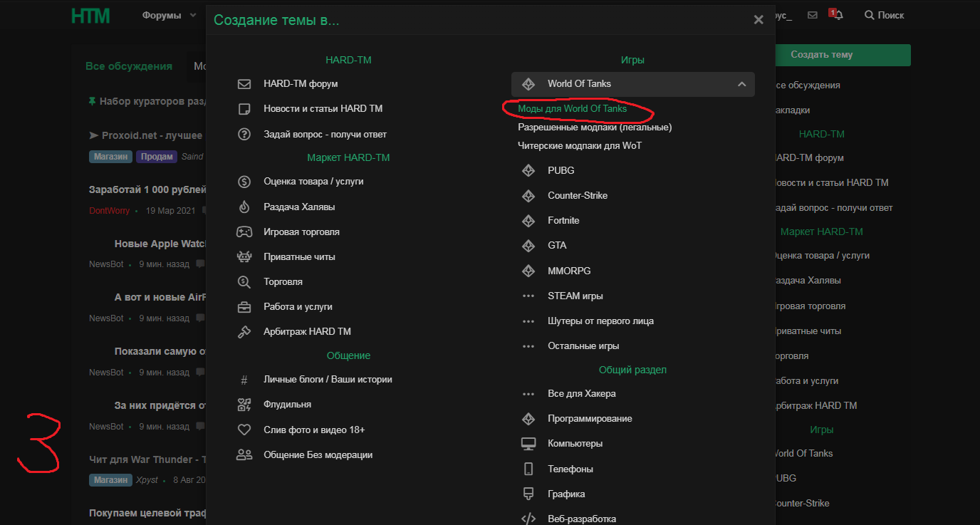Image resolution: width=980 pixels, height=525 pixels.
Task: Click the World Of Tanks label in the dialog
Action: pyautogui.click(x=579, y=84)
